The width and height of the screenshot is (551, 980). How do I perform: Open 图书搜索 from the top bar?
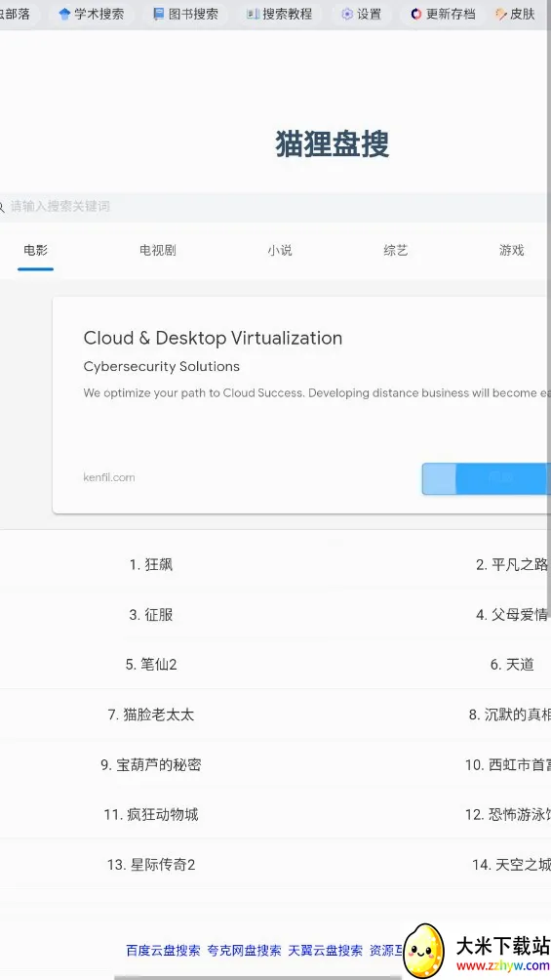click(186, 14)
